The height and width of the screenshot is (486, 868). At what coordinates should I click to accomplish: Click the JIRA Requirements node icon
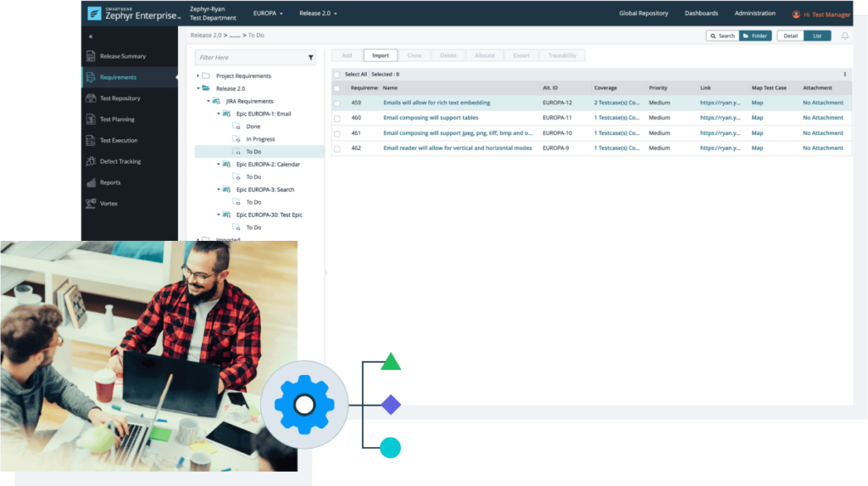click(216, 102)
